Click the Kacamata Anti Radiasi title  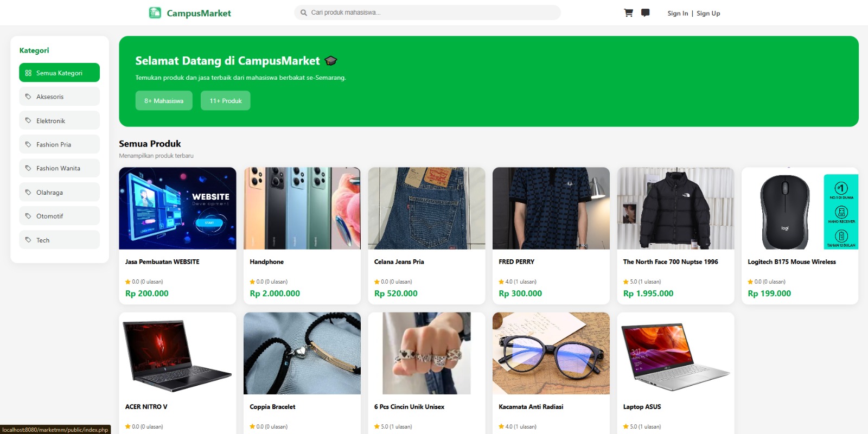point(531,406)
